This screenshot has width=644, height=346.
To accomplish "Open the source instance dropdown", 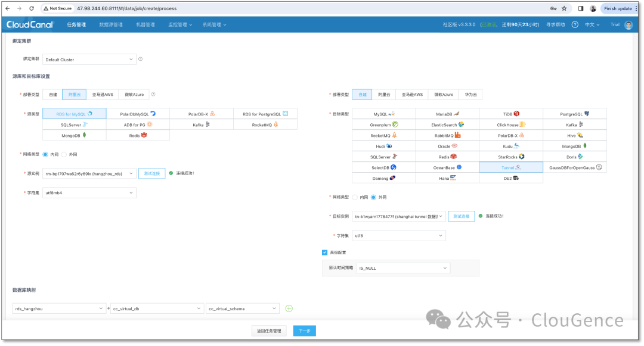I will coord(89,173).
